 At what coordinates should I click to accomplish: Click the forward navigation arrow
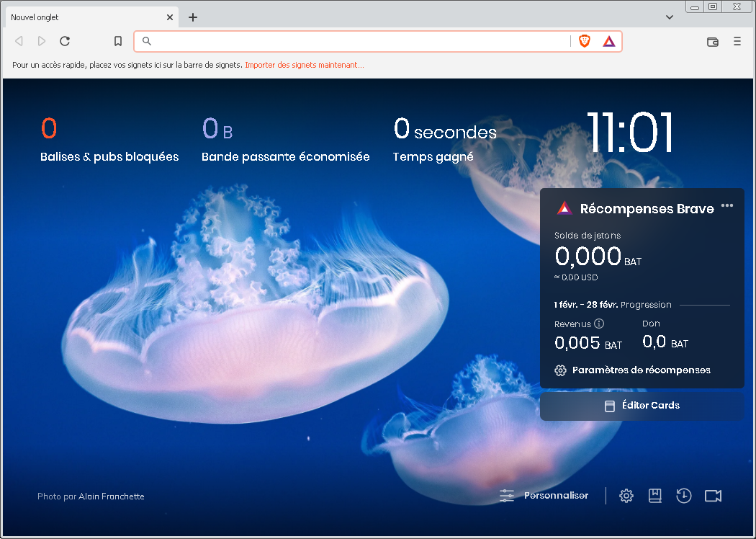click(x=42, y=41)
